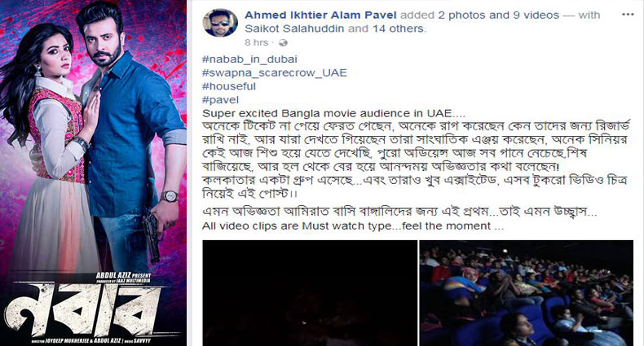This screenshot has width=644, height=346.
Task: Open hashtag #pavel
Action: point(220,99)
